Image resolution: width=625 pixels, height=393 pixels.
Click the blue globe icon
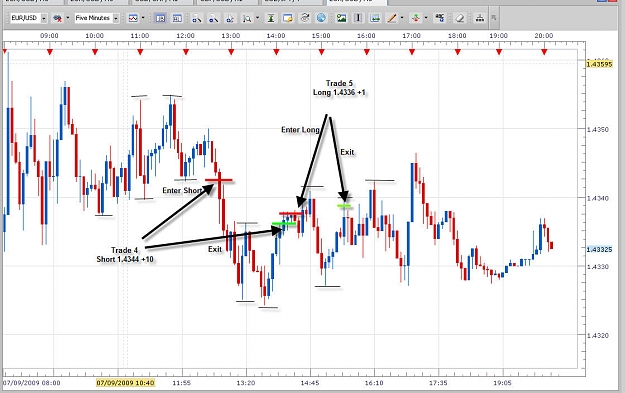(x=321, y=18)
